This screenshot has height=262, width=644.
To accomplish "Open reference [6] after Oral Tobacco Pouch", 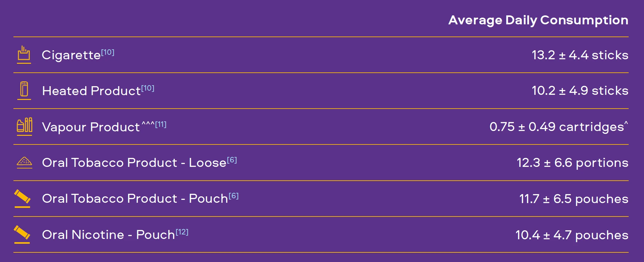I will click(234, 196).
